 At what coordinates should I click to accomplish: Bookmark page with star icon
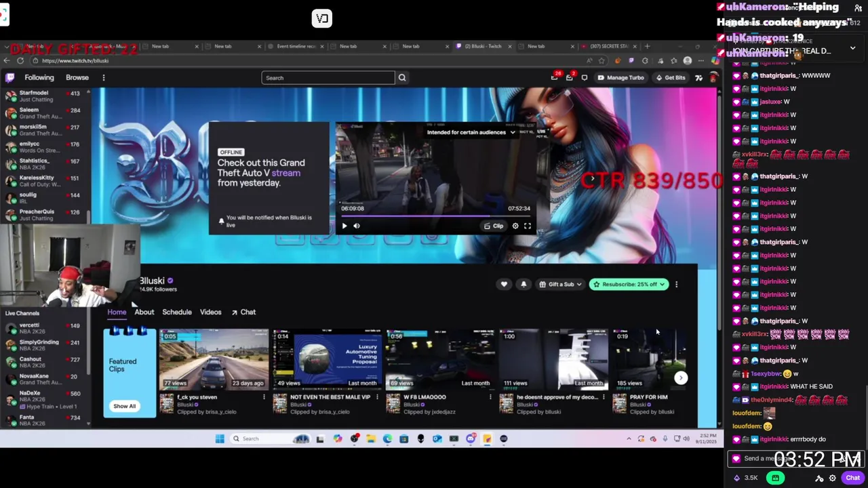point(601,60)
